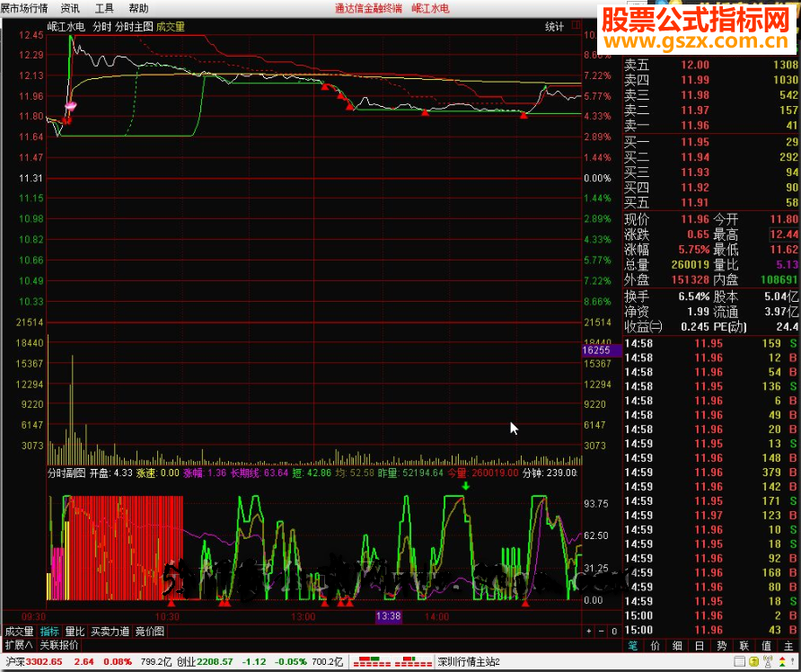Switch to the 买卖力道 tab
Image resolution: width=801 pixels, height=672 pixels.
pos(110,631)
